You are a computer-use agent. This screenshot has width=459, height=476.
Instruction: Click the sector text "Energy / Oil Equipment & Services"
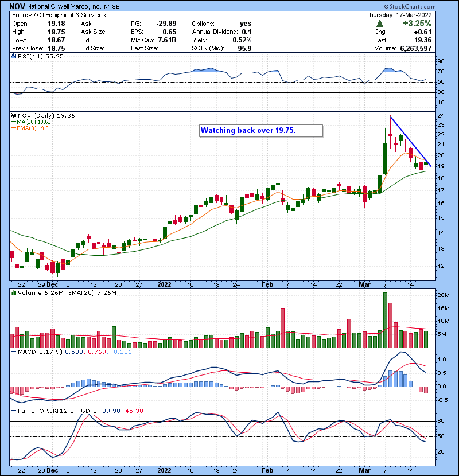click(59, 15)
